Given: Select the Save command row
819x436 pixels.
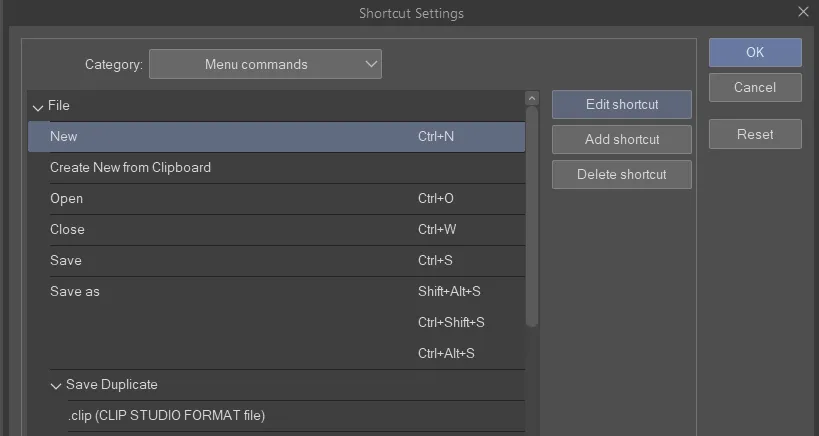Looking at the screenshot, I should coord(275,260).
